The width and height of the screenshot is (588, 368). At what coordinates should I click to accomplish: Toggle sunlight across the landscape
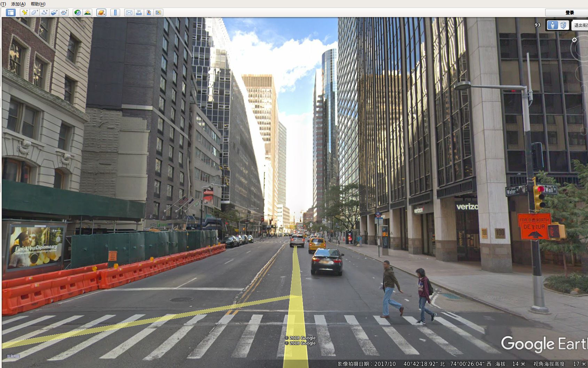coord(87,13)
